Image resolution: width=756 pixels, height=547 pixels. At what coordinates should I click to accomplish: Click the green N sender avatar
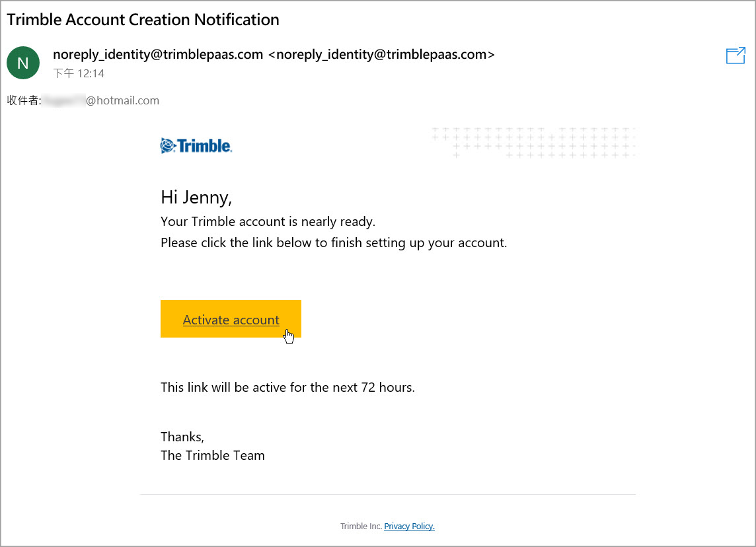coord(22,63)
